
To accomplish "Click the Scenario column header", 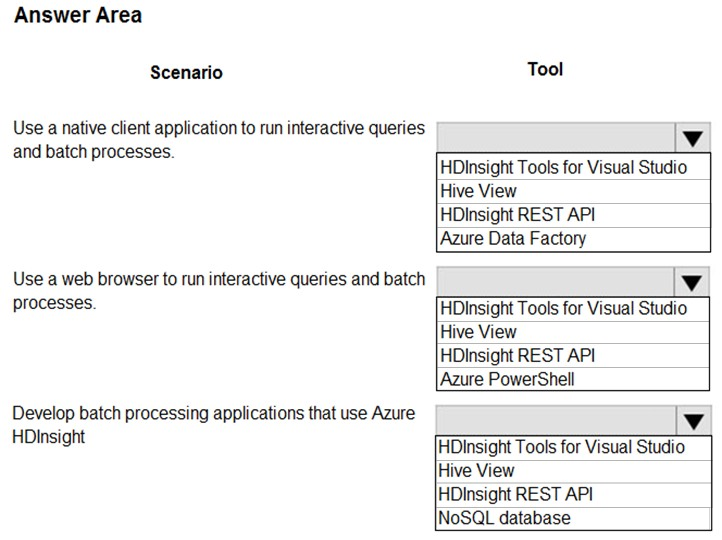I will 186,73.
